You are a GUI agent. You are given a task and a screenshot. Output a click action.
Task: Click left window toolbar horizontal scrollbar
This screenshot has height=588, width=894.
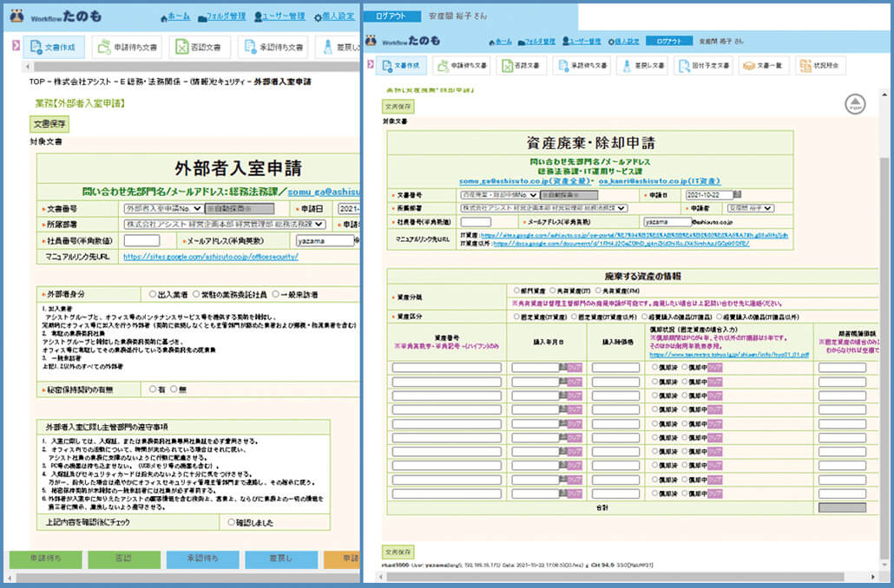[x=197, y=67]
